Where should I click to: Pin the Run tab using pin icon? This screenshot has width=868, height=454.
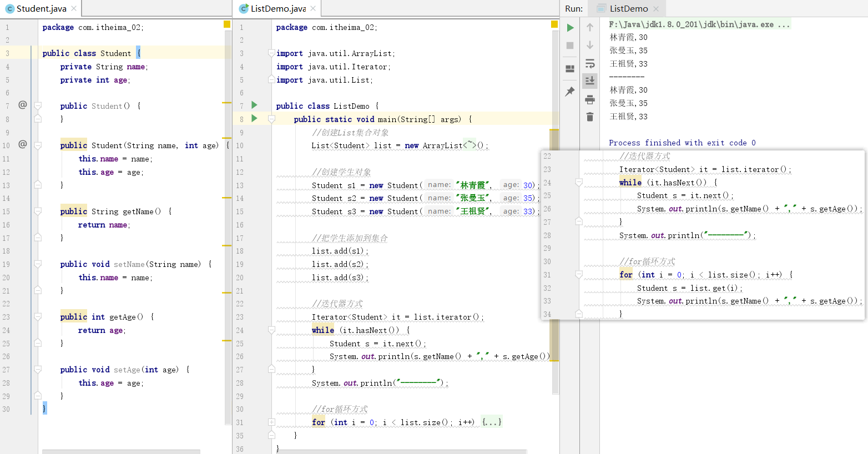(570, 92)
